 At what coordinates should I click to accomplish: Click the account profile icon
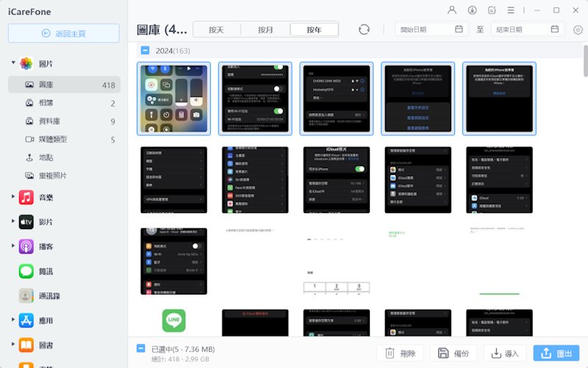point(452,10)
